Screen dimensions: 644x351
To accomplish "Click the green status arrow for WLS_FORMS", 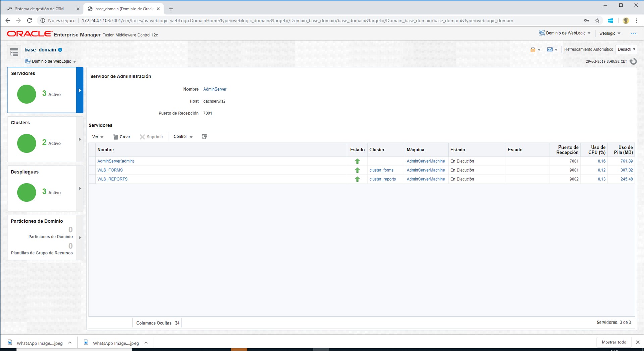I will (x=357, y=170).
